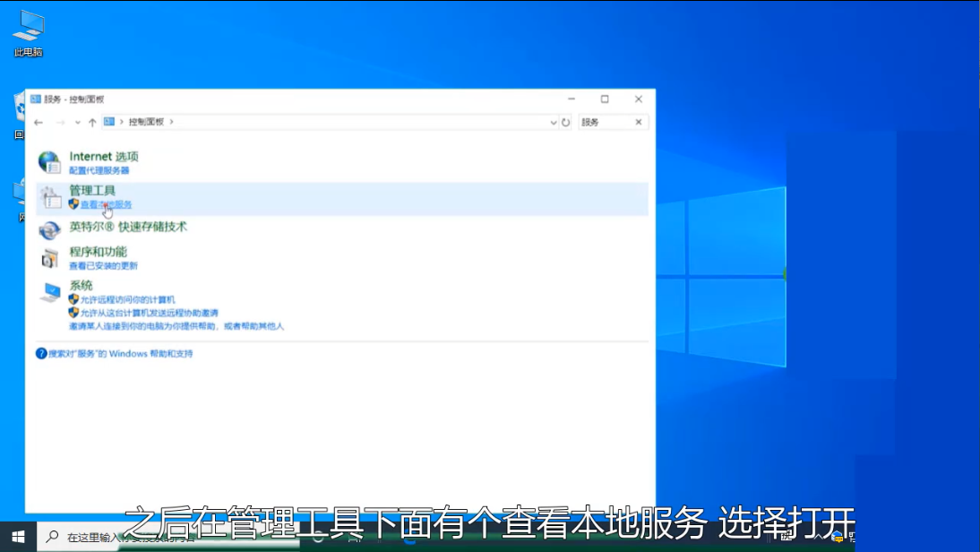980x552 pixels.
Task: Click the Programs and Features (程序和功能) icon
Action: click(48, 259)
